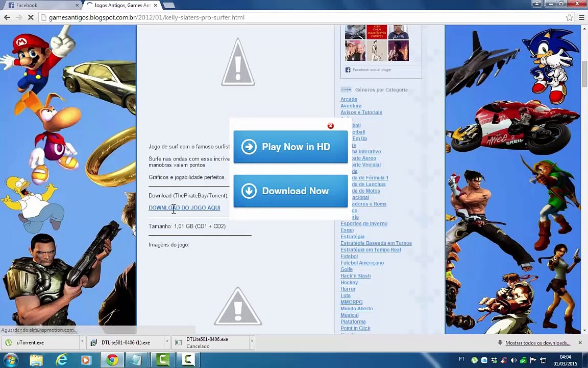Expand uTorrent.exe download options arrow

coord(82,342)
